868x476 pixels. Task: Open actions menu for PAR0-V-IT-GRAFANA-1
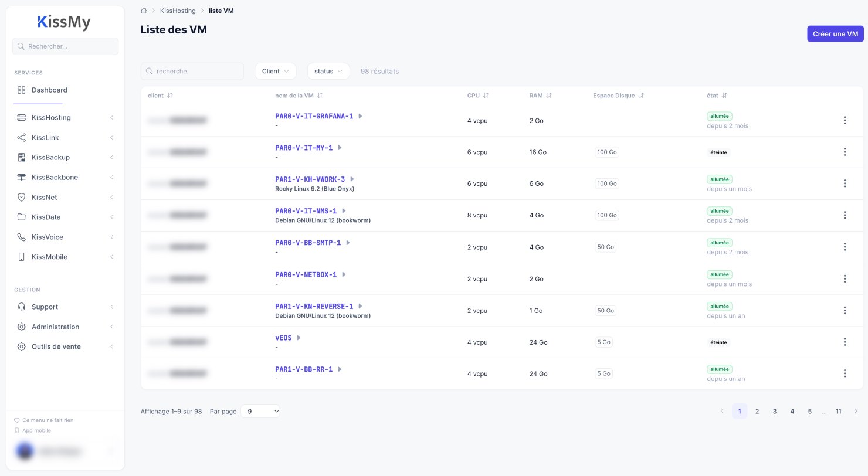(845, 120)
